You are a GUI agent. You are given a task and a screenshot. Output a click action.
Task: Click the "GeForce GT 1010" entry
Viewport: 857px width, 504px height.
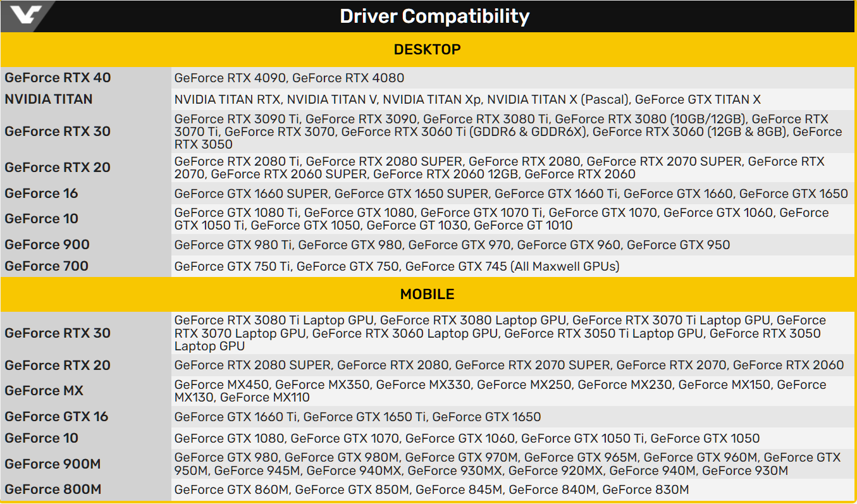pos(523,225)
